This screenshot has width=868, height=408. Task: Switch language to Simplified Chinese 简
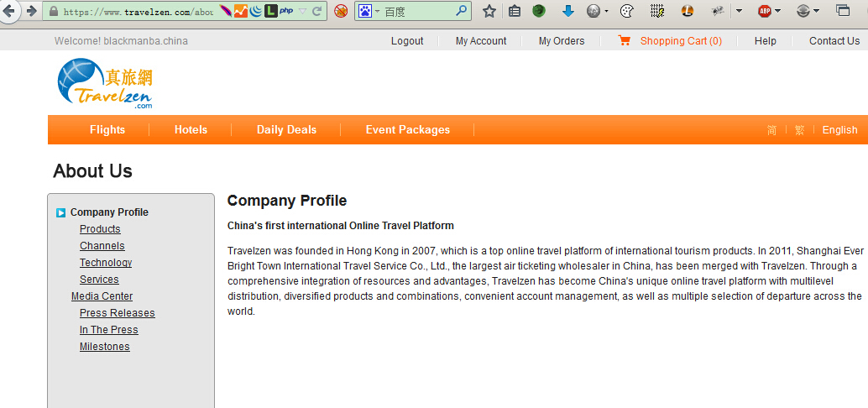coord(771,130)
